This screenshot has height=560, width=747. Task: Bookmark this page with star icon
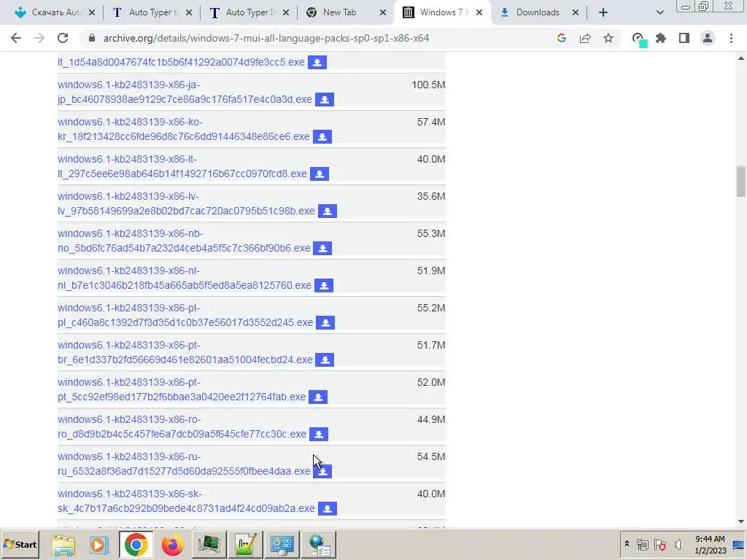click(608, 38)
